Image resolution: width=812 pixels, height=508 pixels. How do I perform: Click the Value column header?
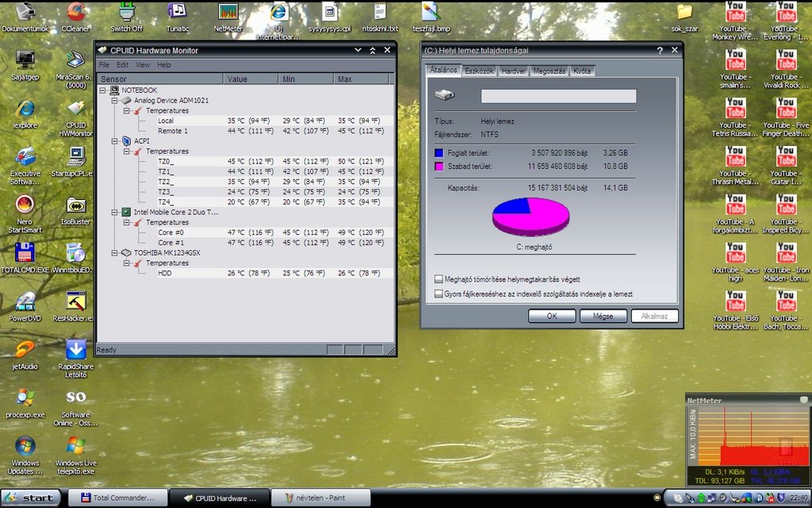coord(251,79)
